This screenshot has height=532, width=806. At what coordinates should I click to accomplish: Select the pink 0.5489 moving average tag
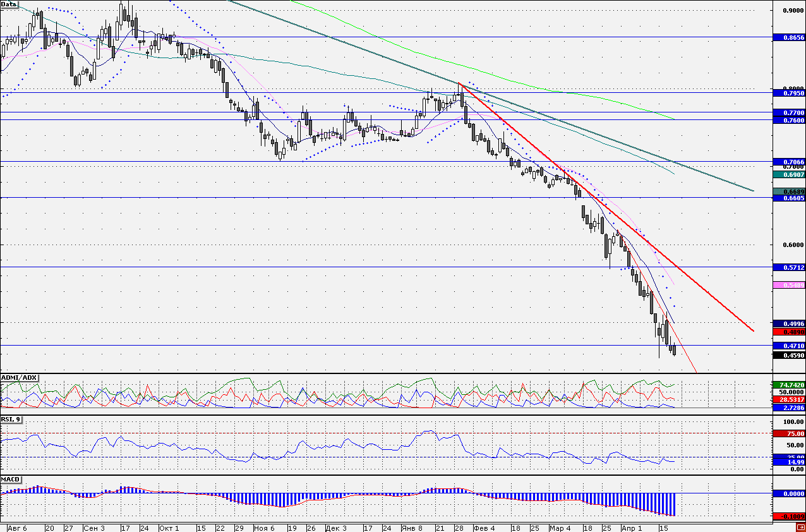[x=789, y=286]
